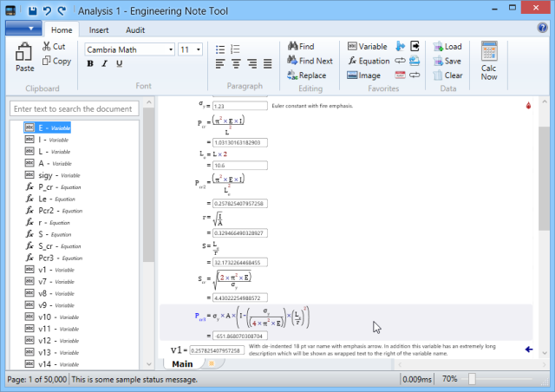Click the 70% zoom value
The height and width of the screenshot is (392, 555).
(x=449, y=379)
